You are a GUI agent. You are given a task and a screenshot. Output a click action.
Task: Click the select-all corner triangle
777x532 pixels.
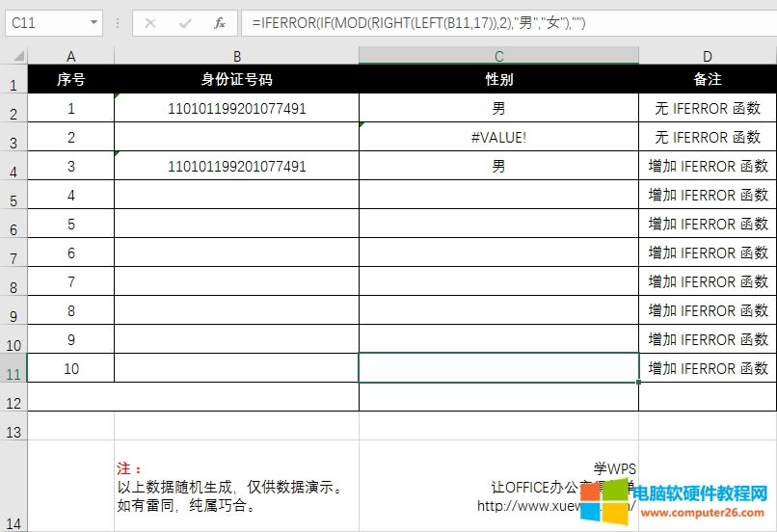pyautogui.click(x=18, y=55)
